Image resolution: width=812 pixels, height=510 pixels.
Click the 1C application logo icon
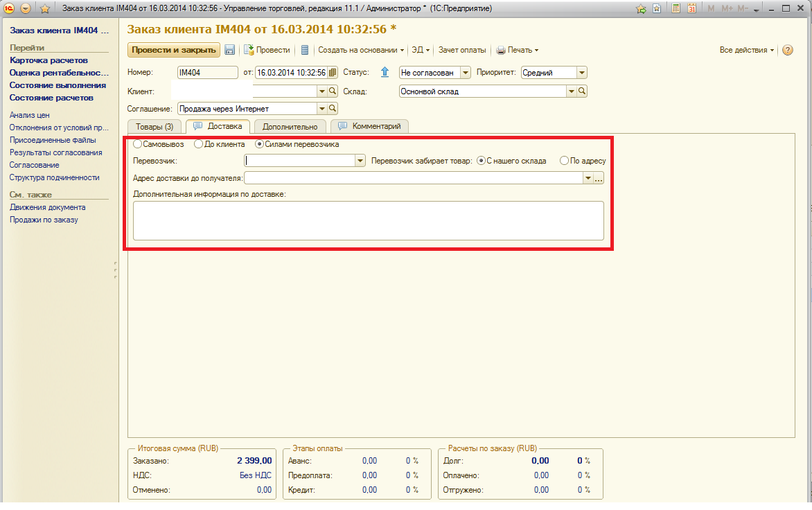pyautogui.click(x=9, y=8)
